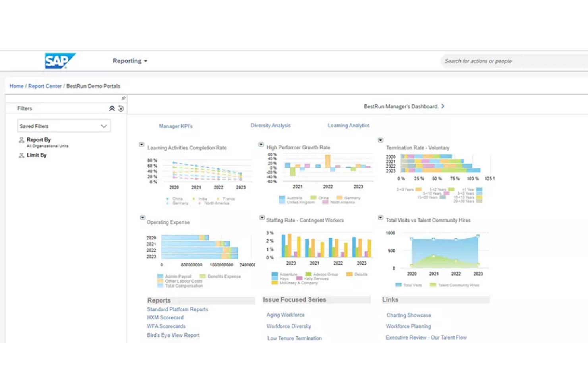Open Charting Showcase link
The width and height of the screenshot is (588, 392).
tap(408, 315)
